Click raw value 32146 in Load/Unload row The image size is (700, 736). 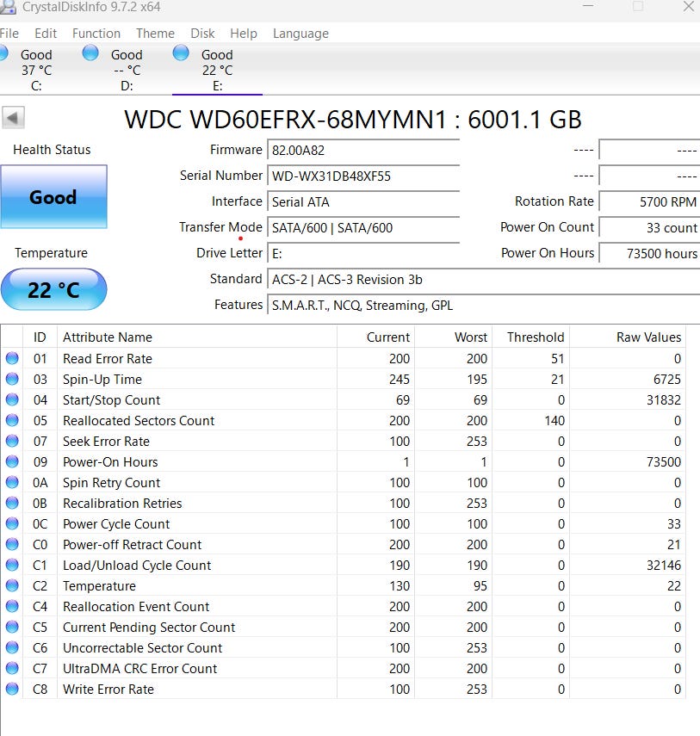663,566
